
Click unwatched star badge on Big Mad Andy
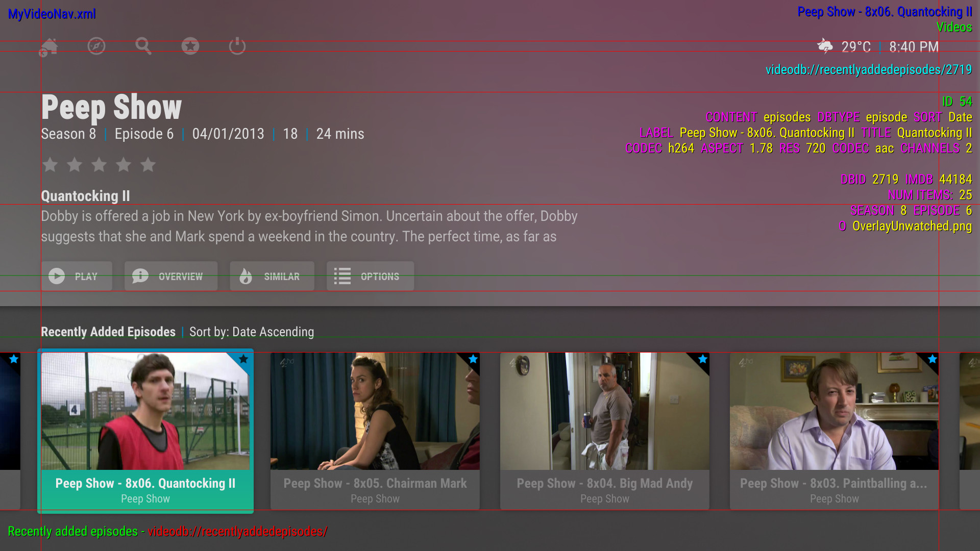click(703, 359)
